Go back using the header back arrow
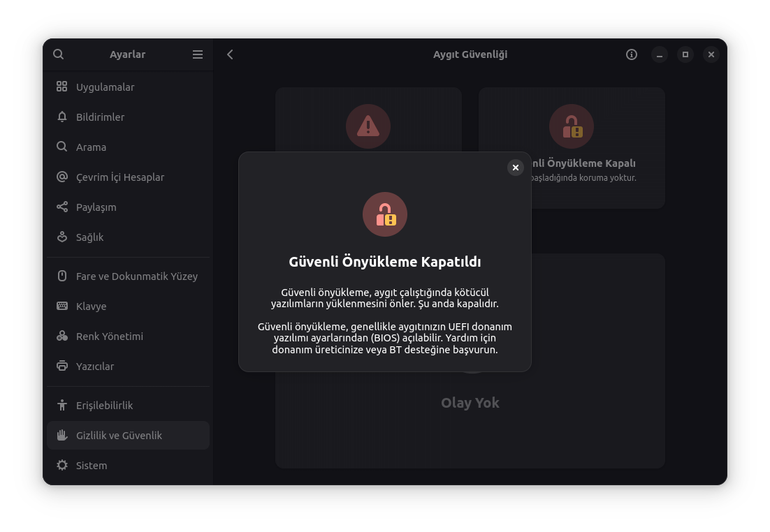Image resolution: width=770 pixels, height=532 pixels. 230,54
